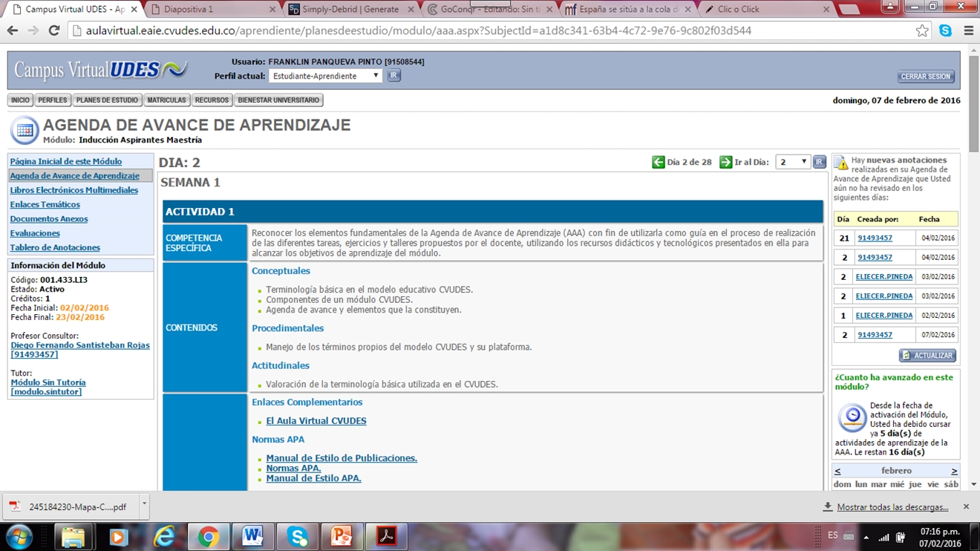Viewport: 980px width, 551px height.
Task: Click the ACTUALIZAR button in annotations panel
Action: 927,356
